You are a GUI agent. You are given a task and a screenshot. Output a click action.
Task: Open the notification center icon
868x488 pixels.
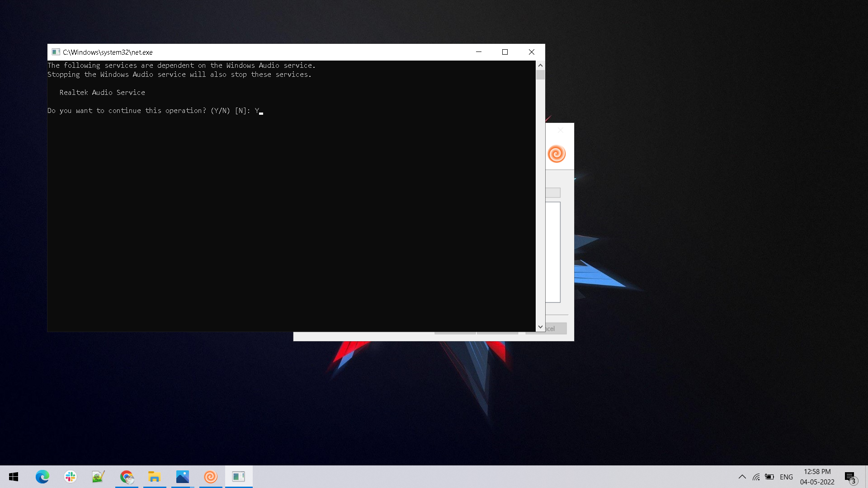tap(850, 477)
